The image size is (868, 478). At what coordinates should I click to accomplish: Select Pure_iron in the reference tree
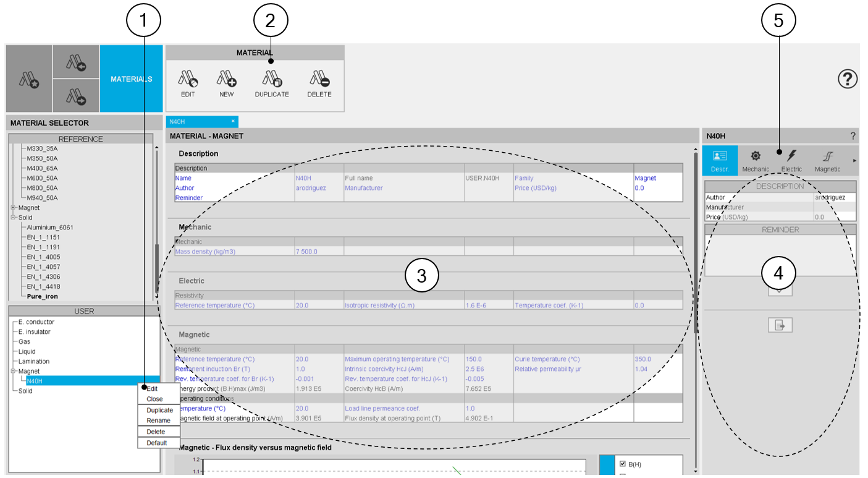click(x=43, y=297)
